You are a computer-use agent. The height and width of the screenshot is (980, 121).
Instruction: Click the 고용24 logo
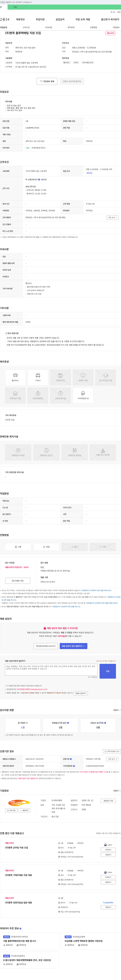pyautogui.click(x=5, y=19)
